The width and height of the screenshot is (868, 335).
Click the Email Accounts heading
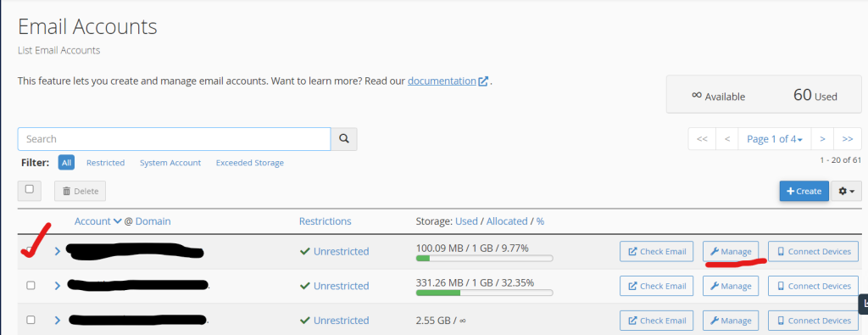(x=87, y=26)
